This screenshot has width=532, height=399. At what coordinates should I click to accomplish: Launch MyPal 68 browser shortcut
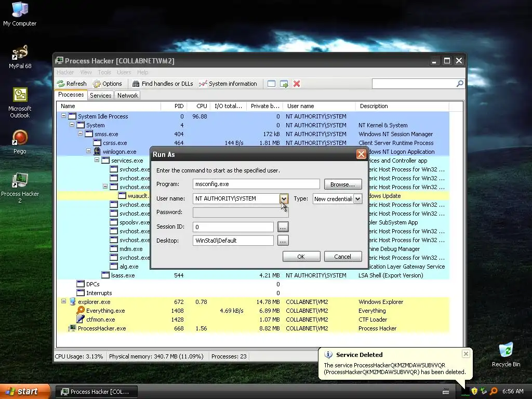tap(20, 56)
